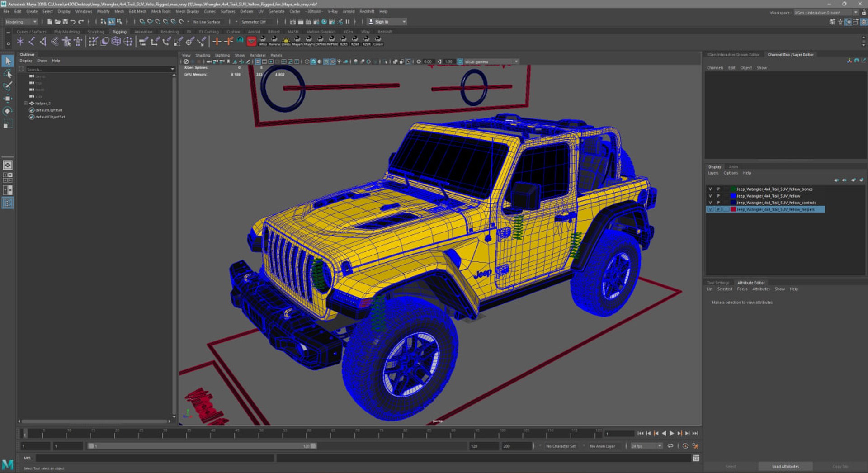Image resolution: width=868 pixels, height=473 pixels.
Task: Open the Workspace XGen dropdown
Action: tap(826, 13)
